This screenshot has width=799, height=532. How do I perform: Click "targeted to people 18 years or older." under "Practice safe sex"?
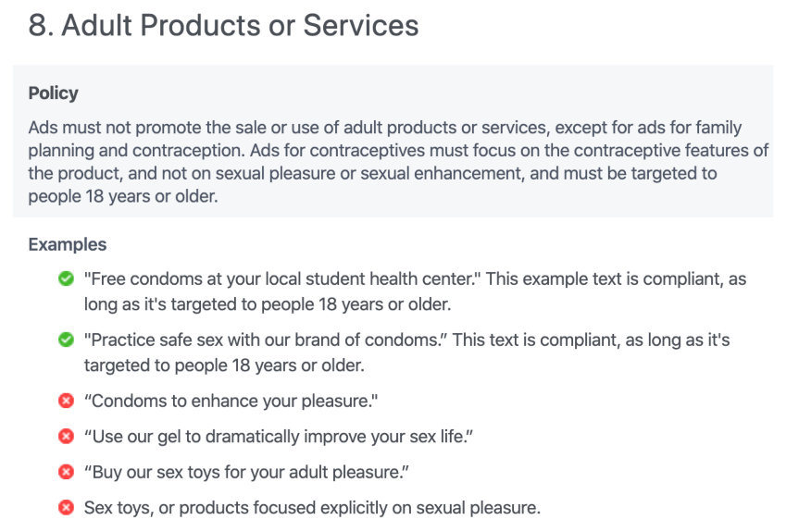pyautogui.click(x=224, y=365)
